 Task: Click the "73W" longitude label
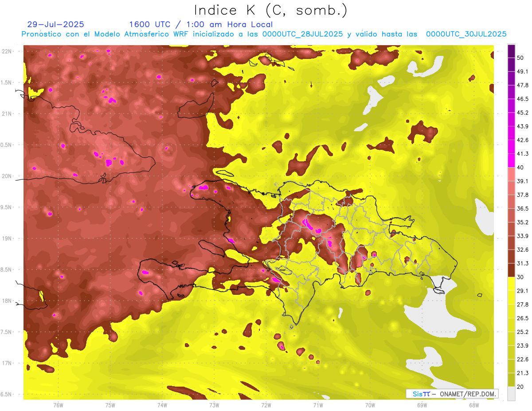pyautogui.click(x=214, y=405)
